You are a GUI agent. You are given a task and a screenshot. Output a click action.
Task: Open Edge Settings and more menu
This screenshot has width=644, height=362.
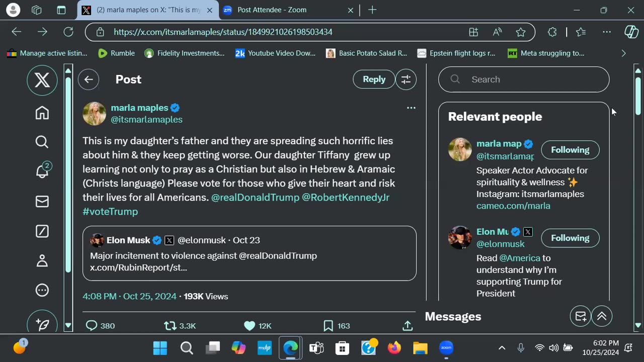coord(607,32)
